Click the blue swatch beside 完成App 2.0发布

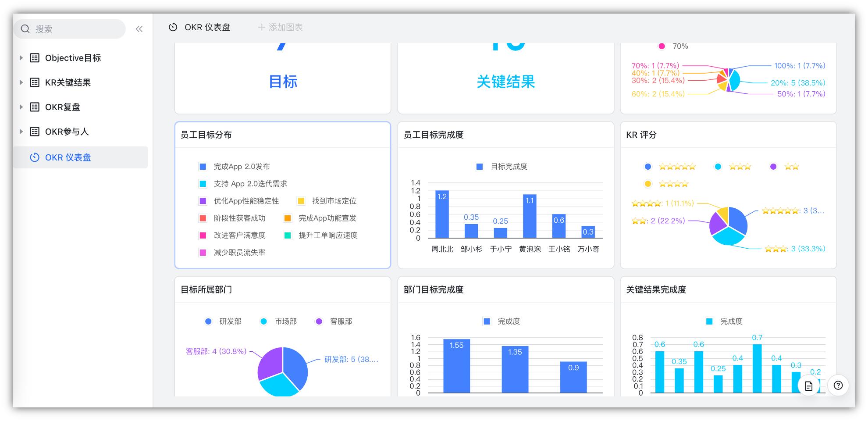(x=203, y=166)
